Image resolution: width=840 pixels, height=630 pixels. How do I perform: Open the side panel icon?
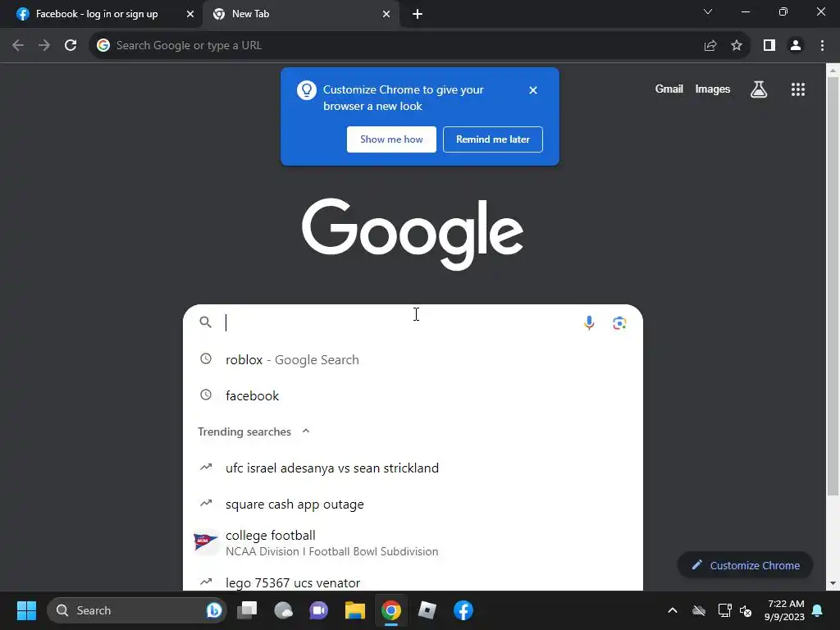pos(769,46)
